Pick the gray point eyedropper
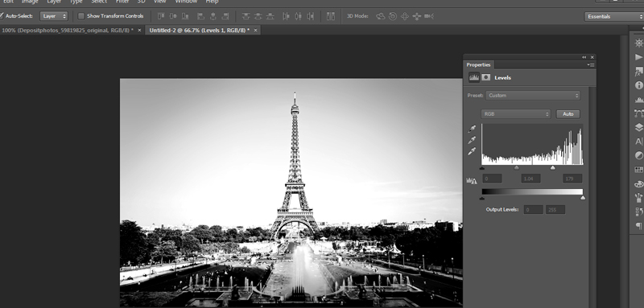This screenshot has width=644, height=308. point(472,140)
